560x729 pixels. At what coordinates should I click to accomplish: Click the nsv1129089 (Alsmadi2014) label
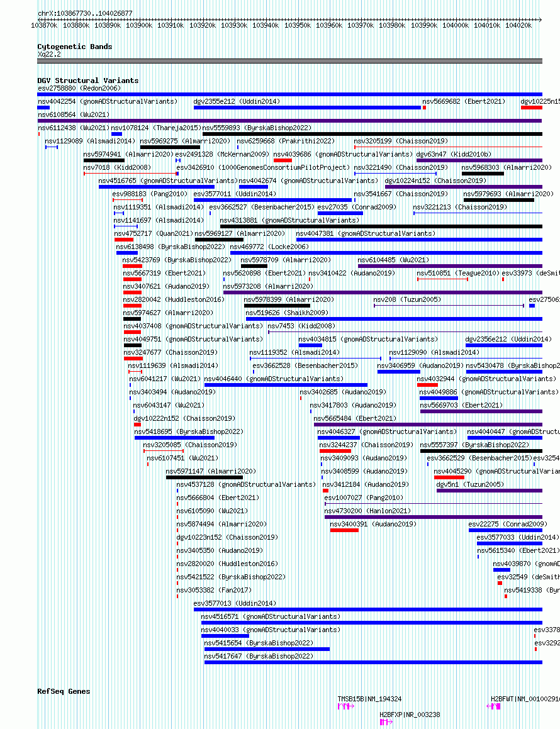point(90,141)
